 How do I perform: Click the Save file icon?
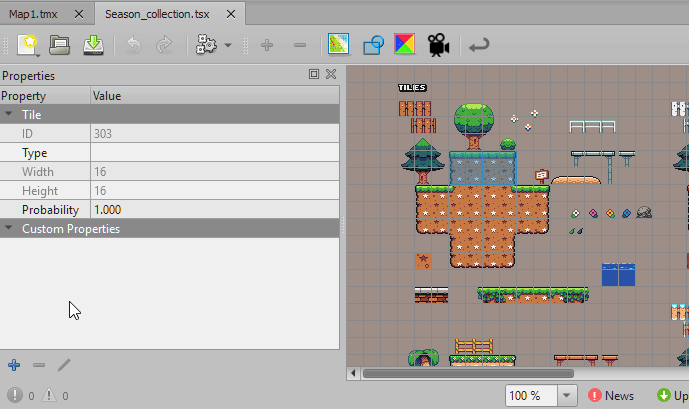pos(93,45)
